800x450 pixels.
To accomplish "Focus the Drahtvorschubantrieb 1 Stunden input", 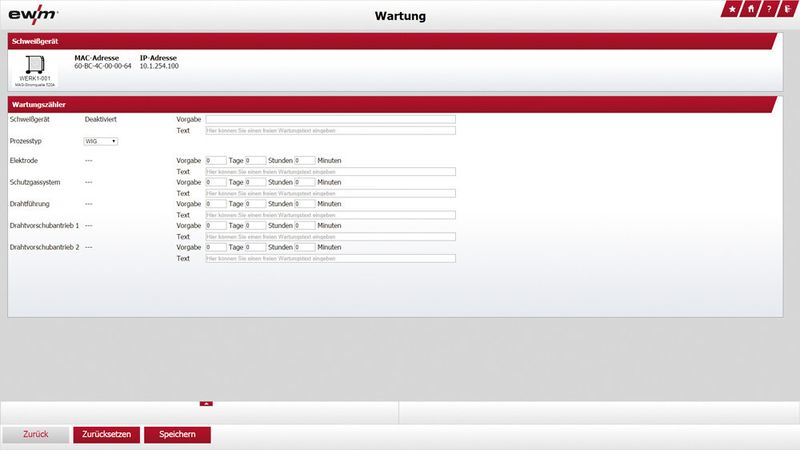I will point(256,226).
